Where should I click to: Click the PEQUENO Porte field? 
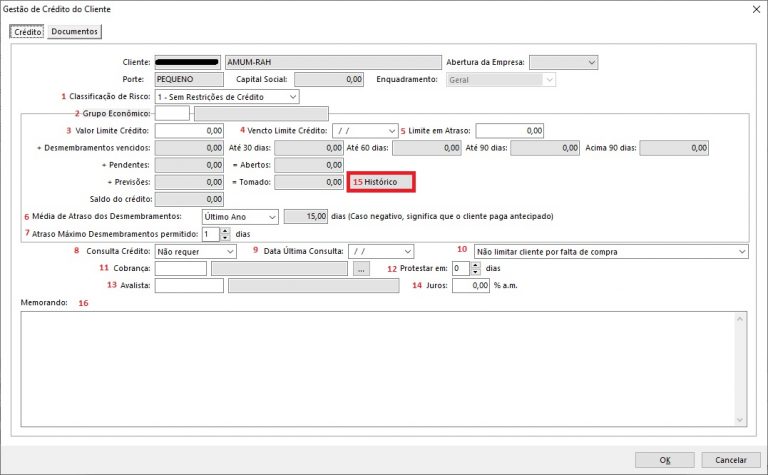coord(189,79)
